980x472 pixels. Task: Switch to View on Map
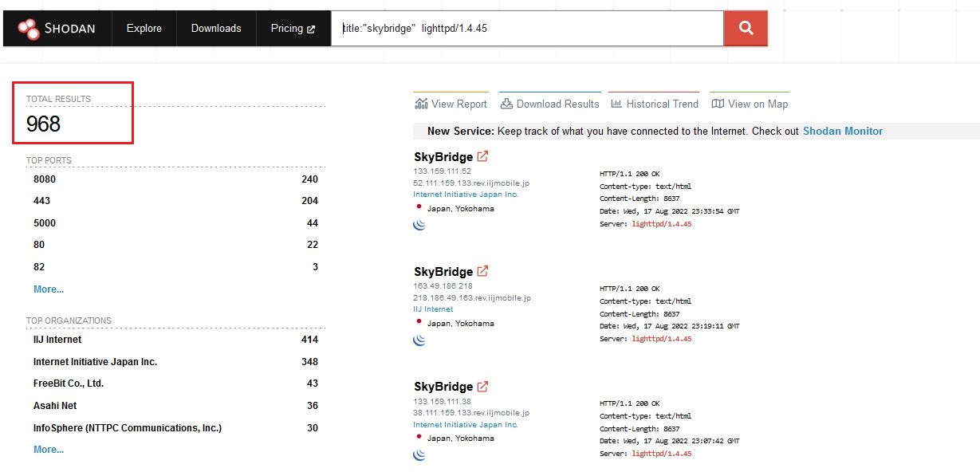point(750,104)
